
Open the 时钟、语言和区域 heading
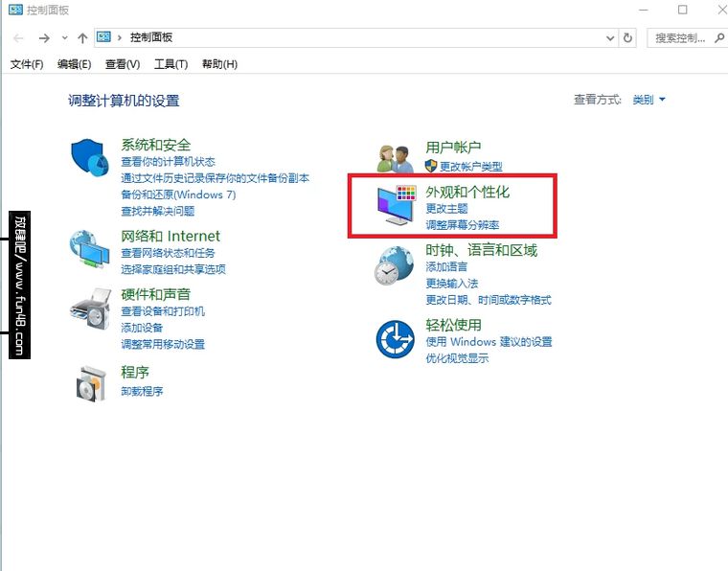pyautogui.click(x=482, y=250)
